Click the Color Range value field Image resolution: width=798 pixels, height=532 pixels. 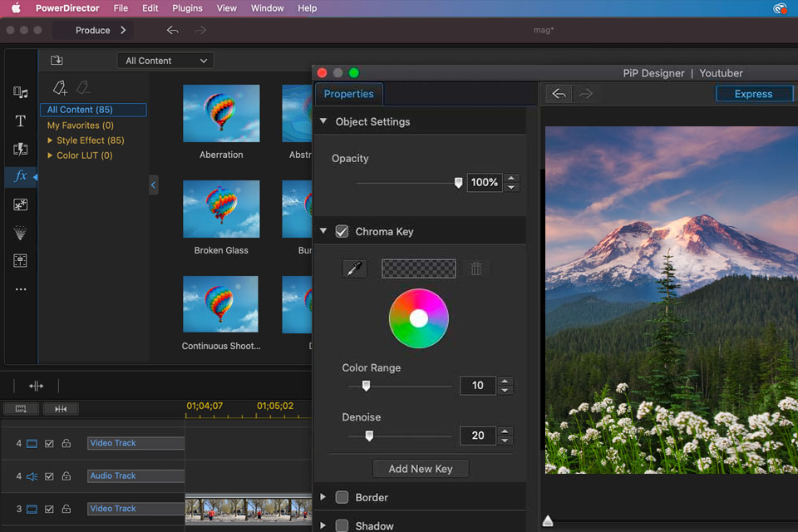click(477, 386)
